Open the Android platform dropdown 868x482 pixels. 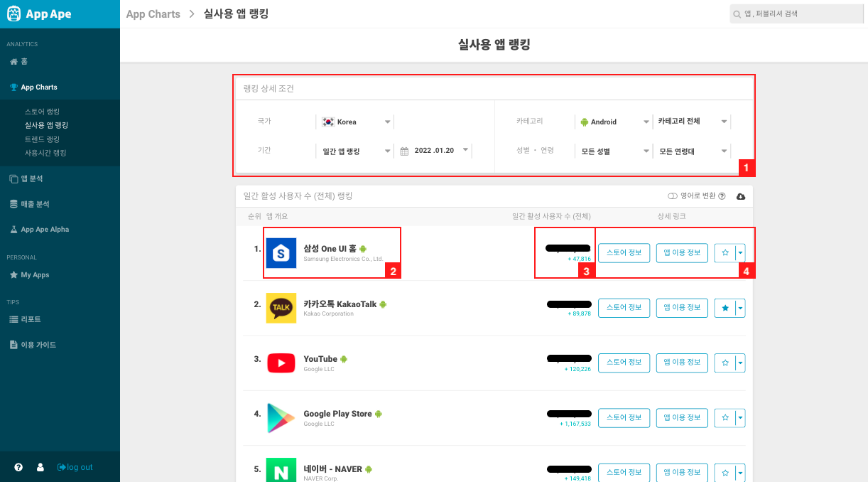coord(614,122)
